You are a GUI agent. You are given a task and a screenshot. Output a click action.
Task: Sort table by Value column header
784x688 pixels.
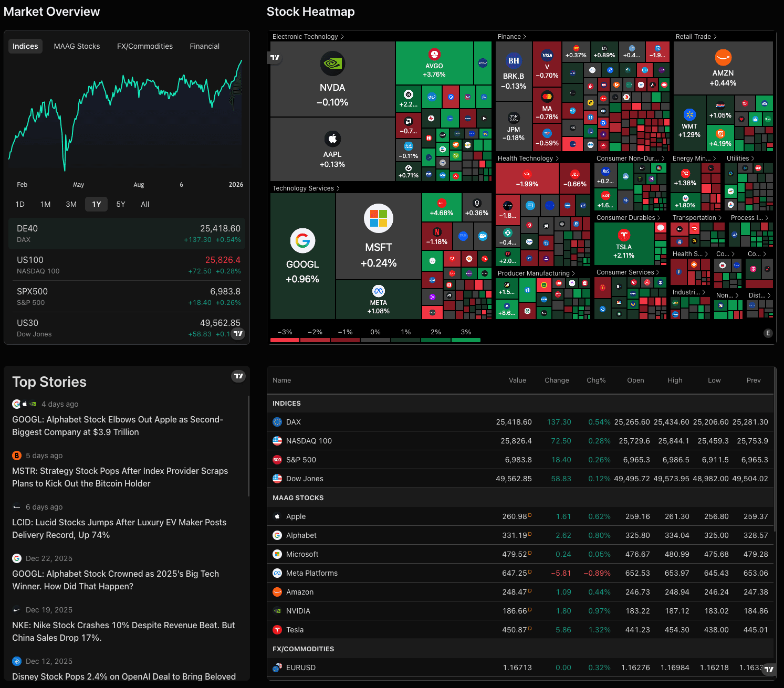(517, 380)
